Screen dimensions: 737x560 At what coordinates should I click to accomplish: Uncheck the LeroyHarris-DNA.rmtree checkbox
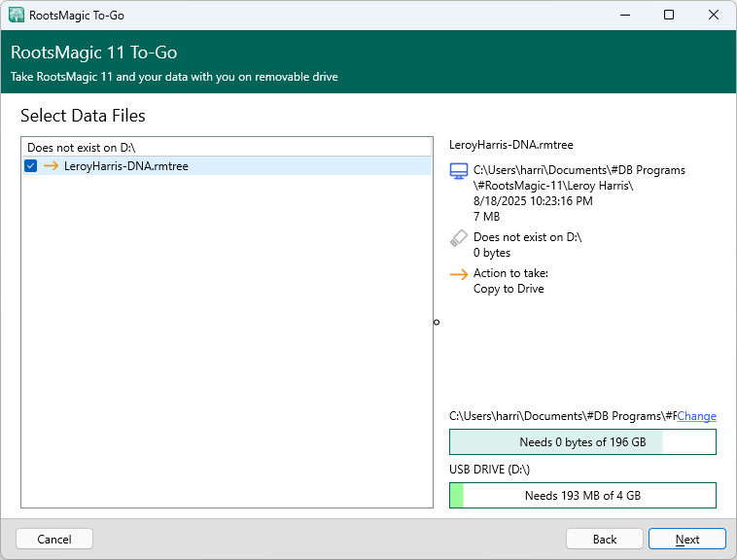(30, 166)
